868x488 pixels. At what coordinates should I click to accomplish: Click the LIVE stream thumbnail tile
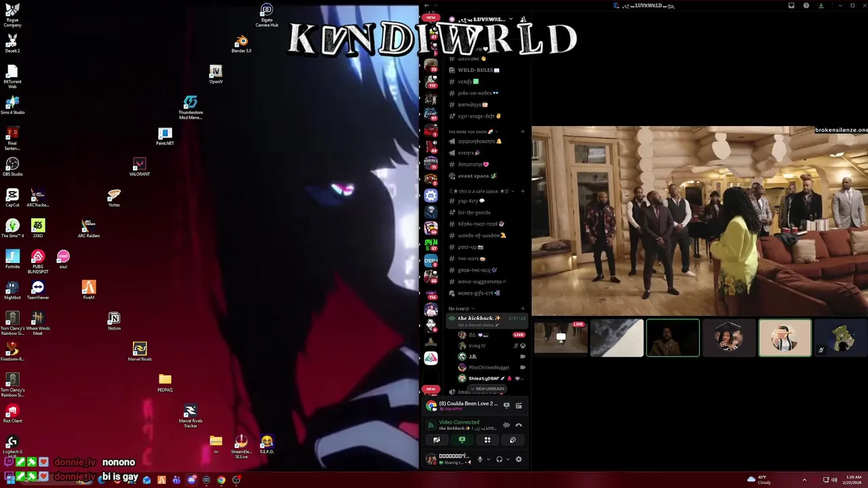pos(561,338)
